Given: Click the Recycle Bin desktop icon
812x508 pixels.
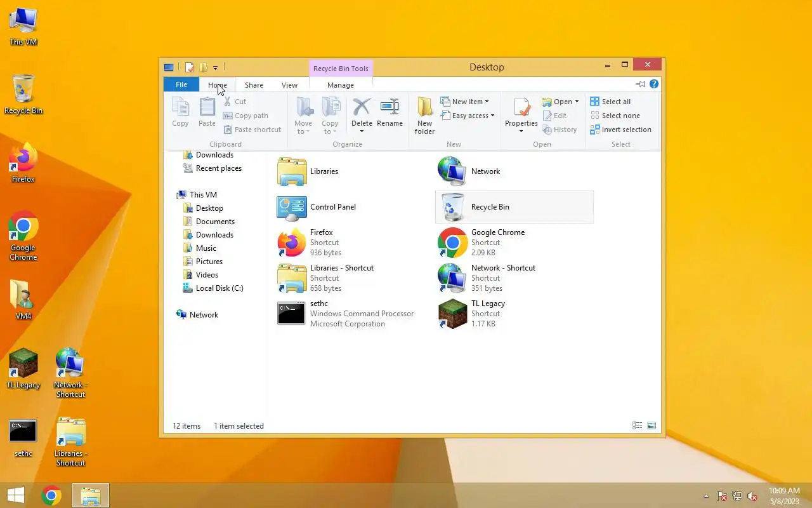Looking at the screenshot, I should pyautogui.click(x=23, y=95).
